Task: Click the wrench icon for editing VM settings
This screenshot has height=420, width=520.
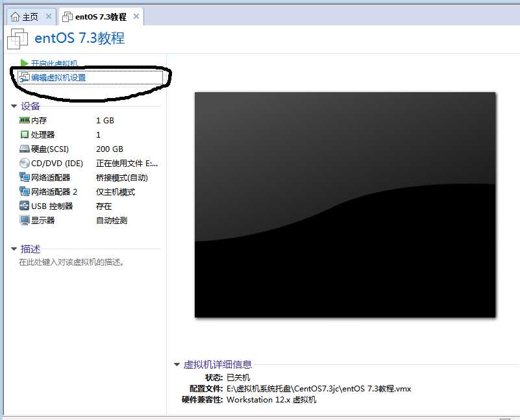Action: point(25,77)
